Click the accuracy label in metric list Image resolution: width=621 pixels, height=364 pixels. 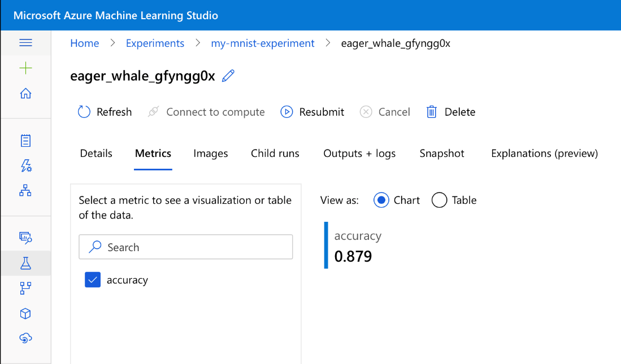coord(127,280)
